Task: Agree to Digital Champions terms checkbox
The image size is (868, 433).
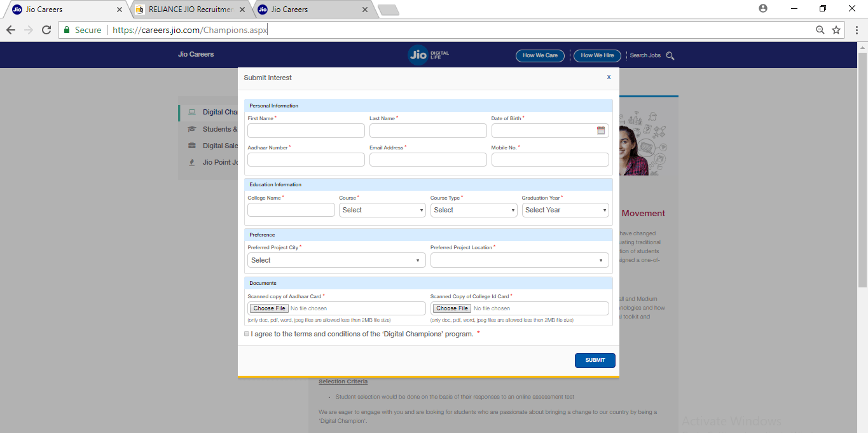Action: [x=247, y=334]
